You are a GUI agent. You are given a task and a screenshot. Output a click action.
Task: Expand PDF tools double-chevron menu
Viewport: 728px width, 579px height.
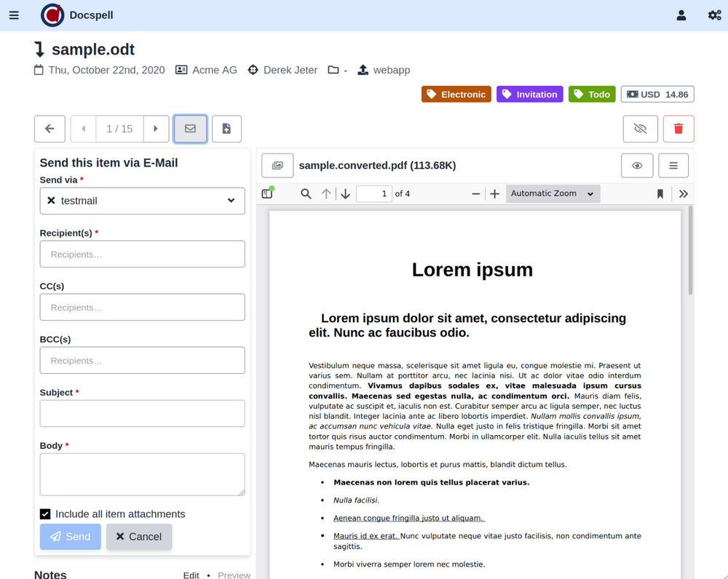coord(683,193)
